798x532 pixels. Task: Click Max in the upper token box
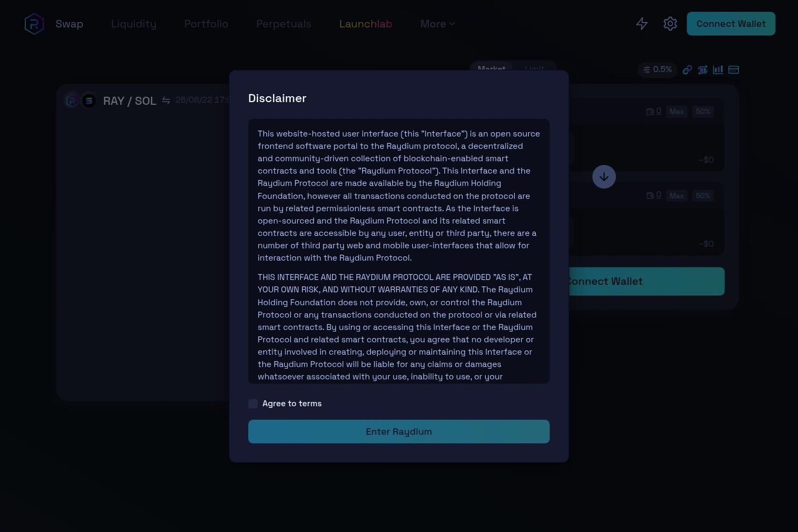[x=677, y=111]
